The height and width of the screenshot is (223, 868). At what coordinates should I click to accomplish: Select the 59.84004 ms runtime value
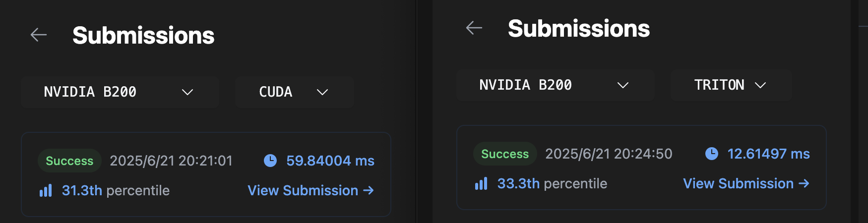(330, 161)
